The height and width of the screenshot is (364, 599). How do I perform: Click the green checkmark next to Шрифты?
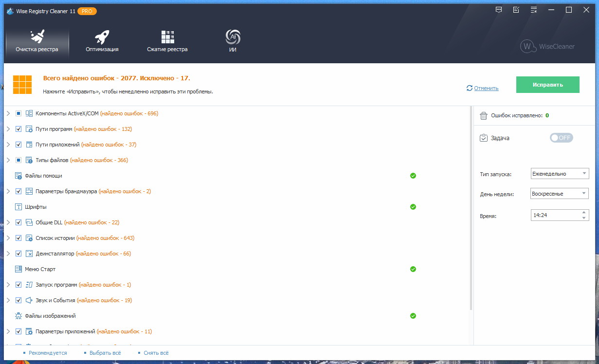point(413,207)
